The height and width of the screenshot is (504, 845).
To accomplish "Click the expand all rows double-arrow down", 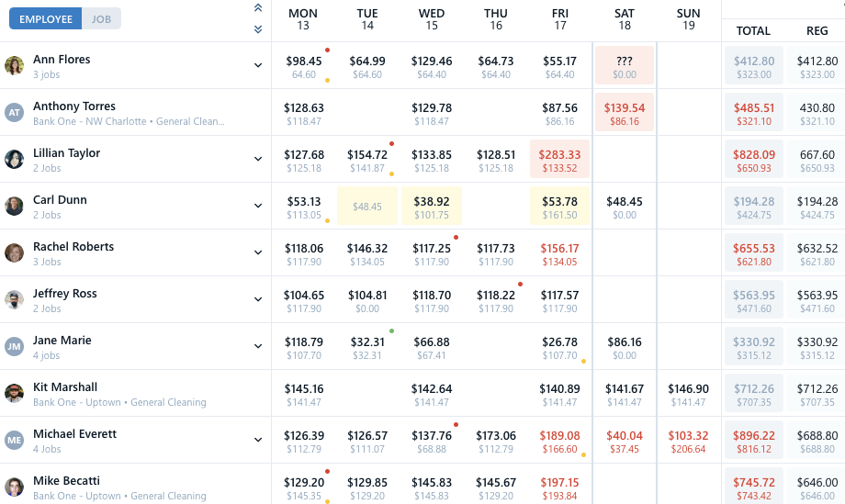I will (258, 28).
